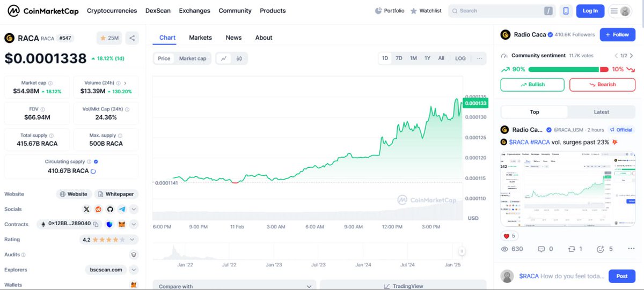Open the hamburger profile menu
The width and height of the screenshot is (644, 290).
620,11
